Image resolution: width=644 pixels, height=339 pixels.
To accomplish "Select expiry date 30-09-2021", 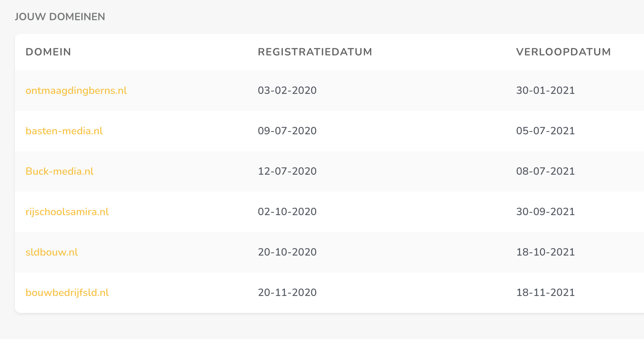I will 545,212.
